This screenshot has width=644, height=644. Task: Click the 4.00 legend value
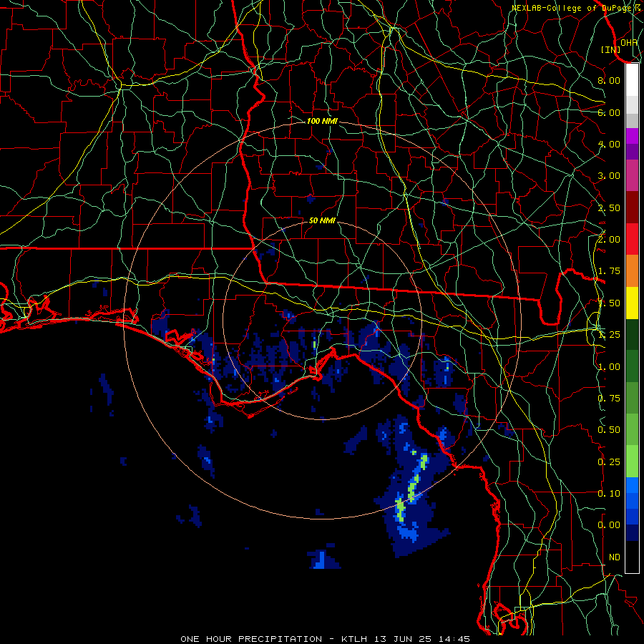(x=609, y=144)
